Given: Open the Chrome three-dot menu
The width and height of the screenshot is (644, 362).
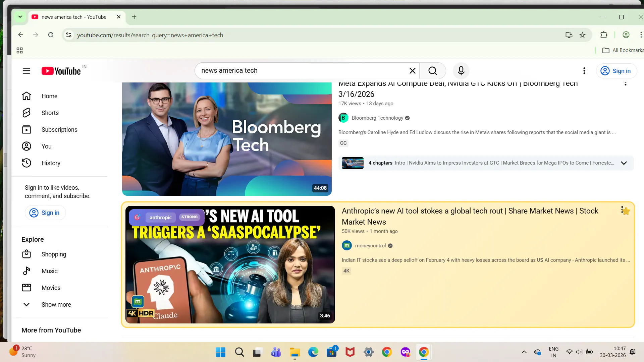Looking at the screenshot, I should point(641,35).
